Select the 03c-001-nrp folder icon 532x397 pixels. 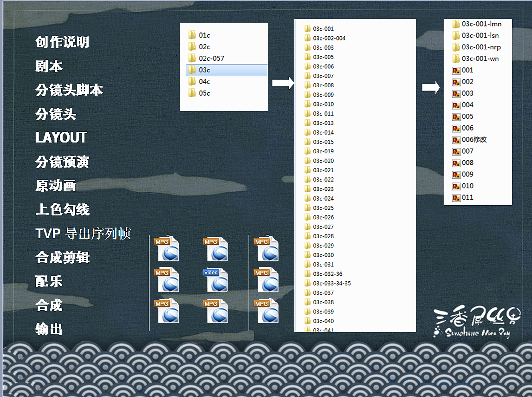[x=456, y=47]
